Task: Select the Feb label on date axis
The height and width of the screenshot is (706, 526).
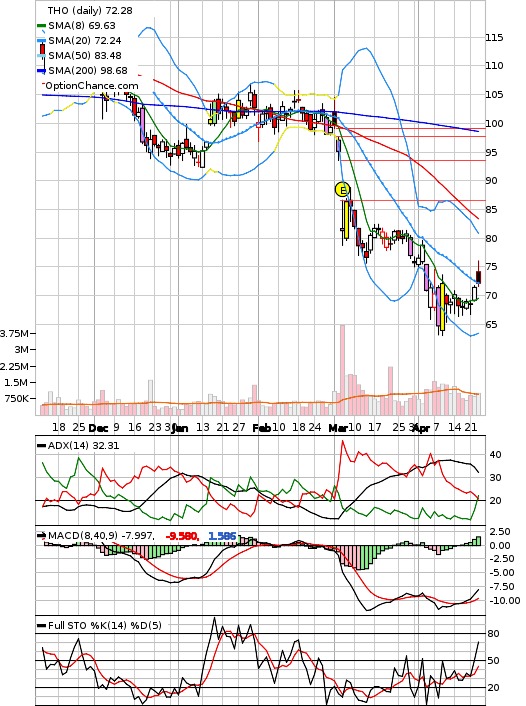Action: pos(261,428)
